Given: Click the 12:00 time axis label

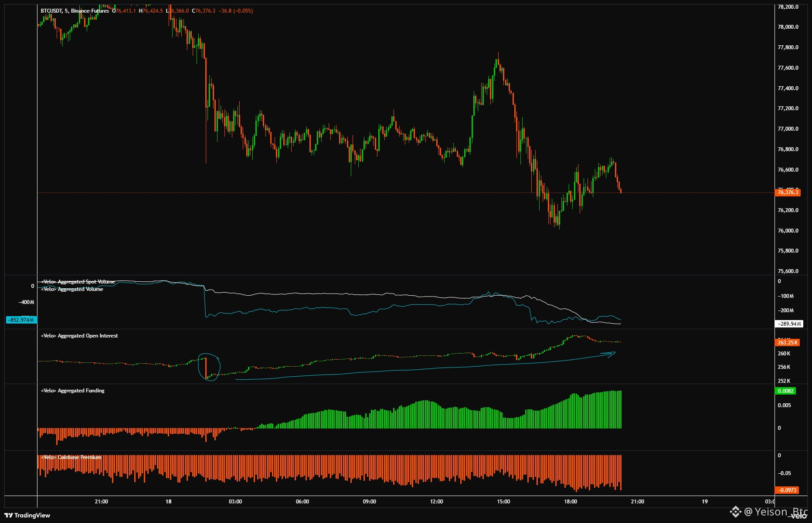Looking at the screenshot, I should pyautogui.click(x=436, y=502).
